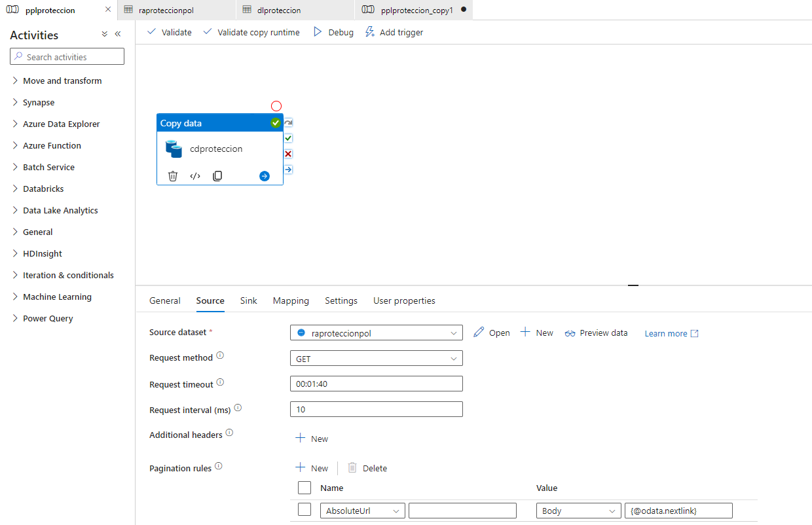Screen dimensions: 812x525
Task: Select the green success output port
Action: (288, 138)
